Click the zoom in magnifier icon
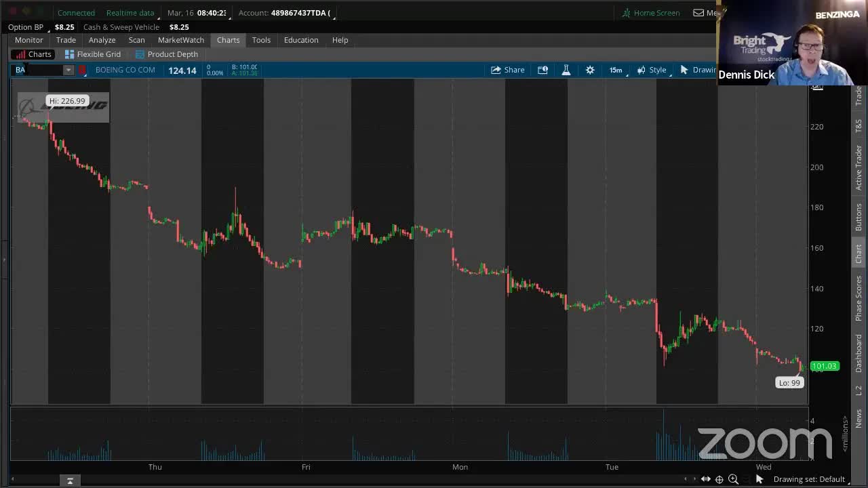The height and width of the screenshot is (488, 868). [733, 479]
